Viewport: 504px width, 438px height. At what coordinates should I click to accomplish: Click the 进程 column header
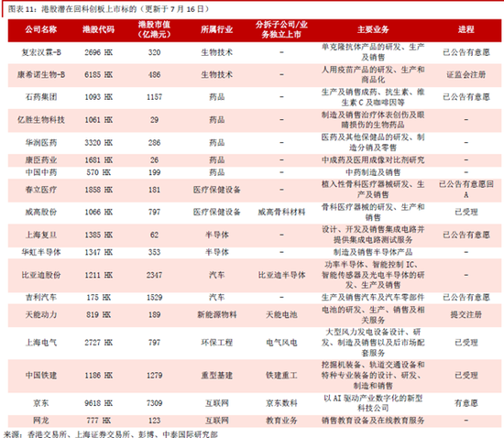pos(466,29)
